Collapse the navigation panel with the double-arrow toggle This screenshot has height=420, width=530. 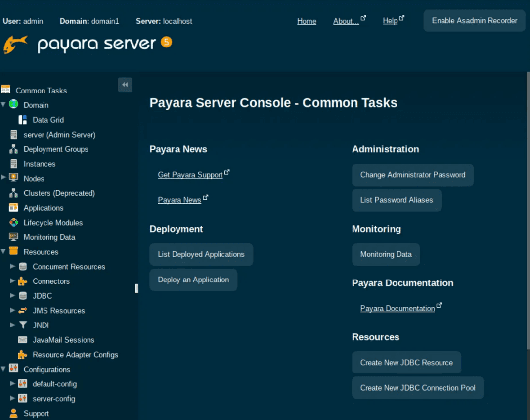125,85
